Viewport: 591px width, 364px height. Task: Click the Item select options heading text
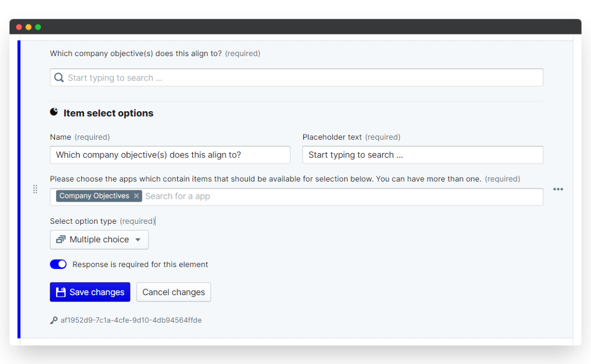(108, 113)
